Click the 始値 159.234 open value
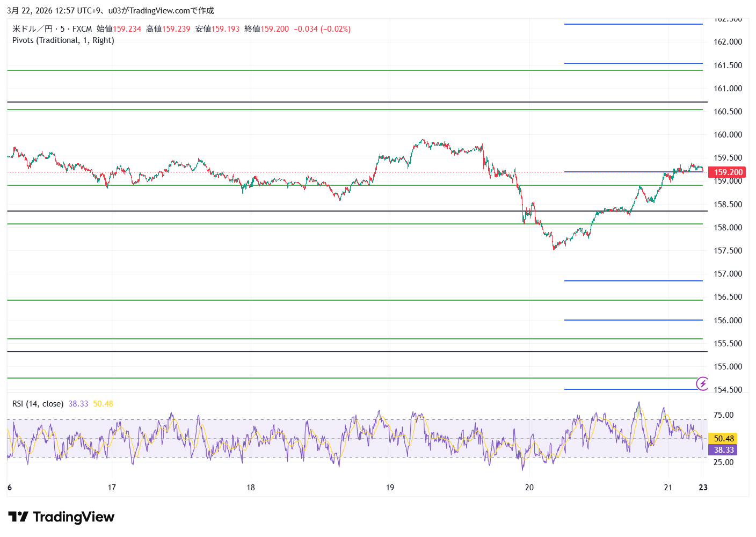This screenshot has width=756, height=537. click(x=119, y=29)
